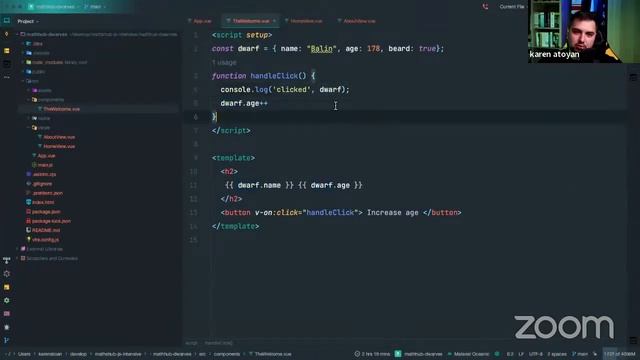Screen dimensions: 640x360
Task: Expand the node_modules folder
Action: click(23, 62)
